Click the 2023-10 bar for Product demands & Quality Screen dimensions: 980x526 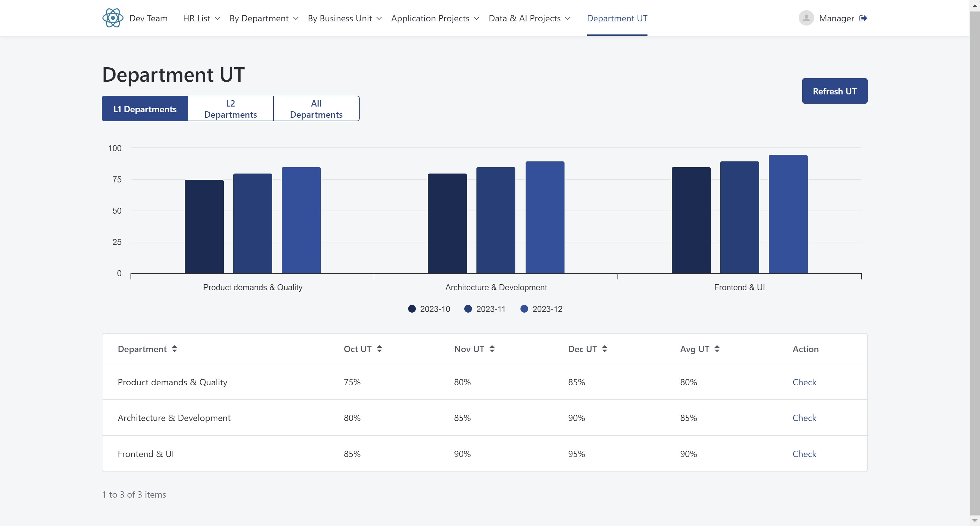tap(204, 227)
